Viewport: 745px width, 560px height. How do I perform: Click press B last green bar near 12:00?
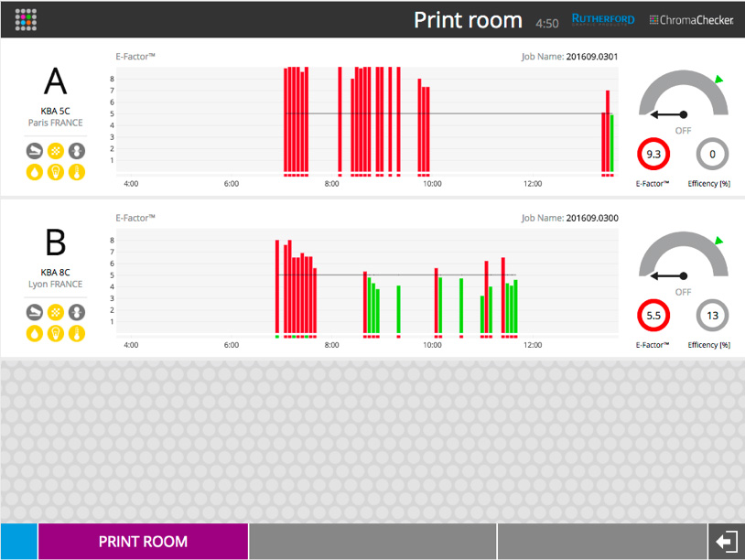pos(515,307)
